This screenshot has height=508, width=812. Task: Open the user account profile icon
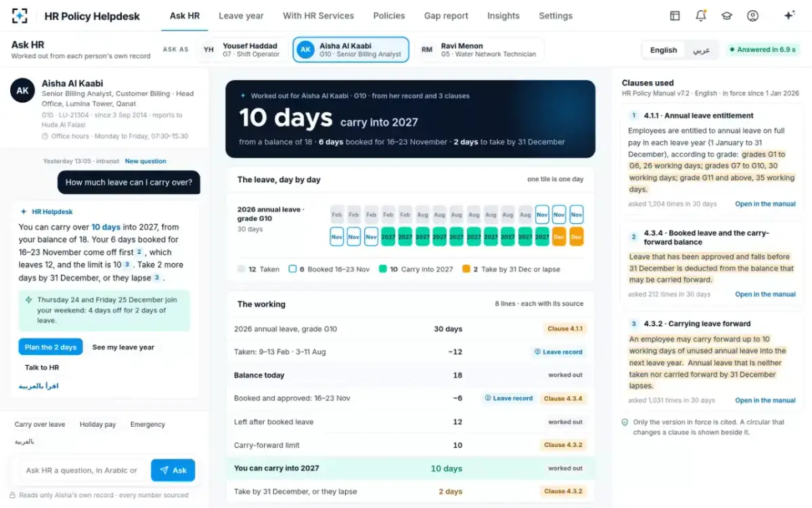click(x=752, y=16)
